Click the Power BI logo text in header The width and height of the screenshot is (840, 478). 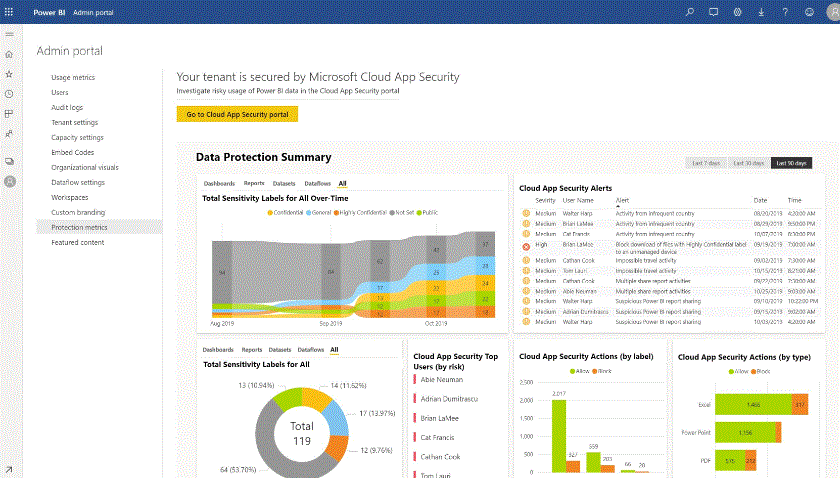49,12
